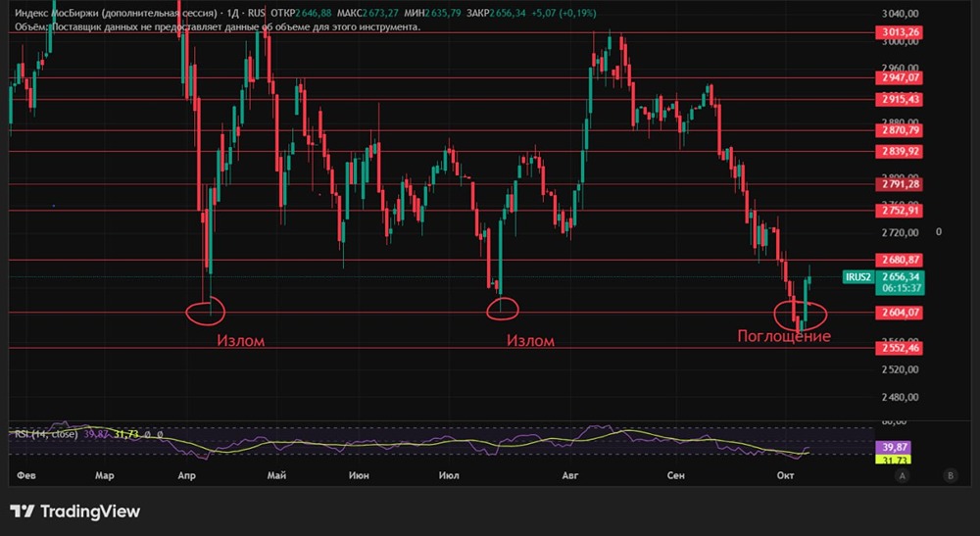Screen dimensions: 980x536
Task: Click the 2 520,00 price axis value
Action: coord(900,369)
